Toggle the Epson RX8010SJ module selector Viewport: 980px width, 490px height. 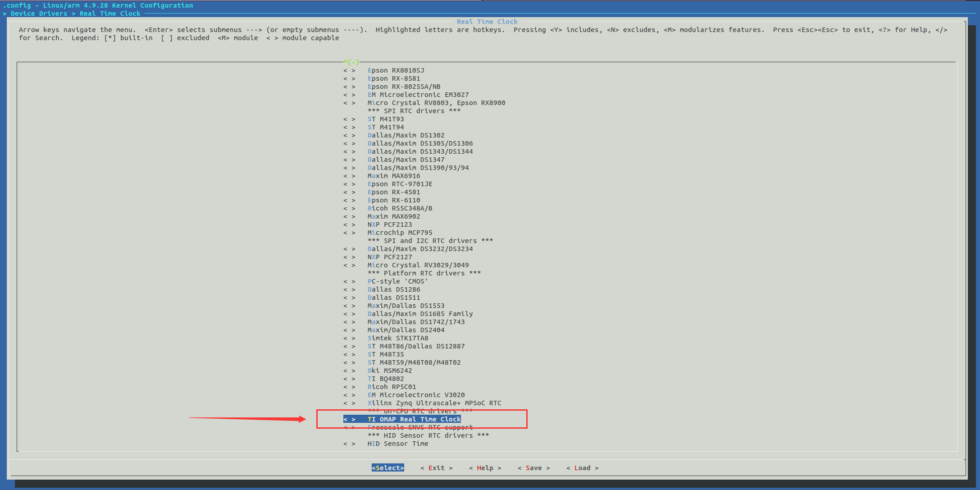[349, 71]
